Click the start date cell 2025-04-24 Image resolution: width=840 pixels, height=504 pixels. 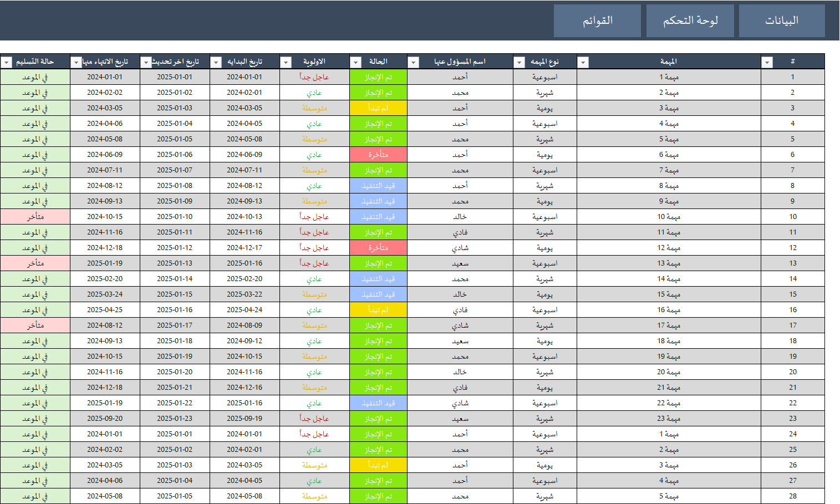245,310
